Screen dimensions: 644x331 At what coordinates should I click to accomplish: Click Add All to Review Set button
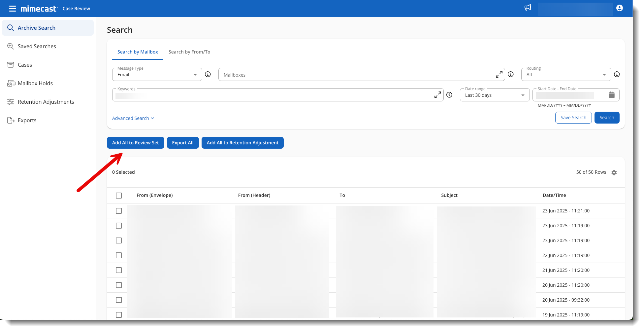click(135, 143)
